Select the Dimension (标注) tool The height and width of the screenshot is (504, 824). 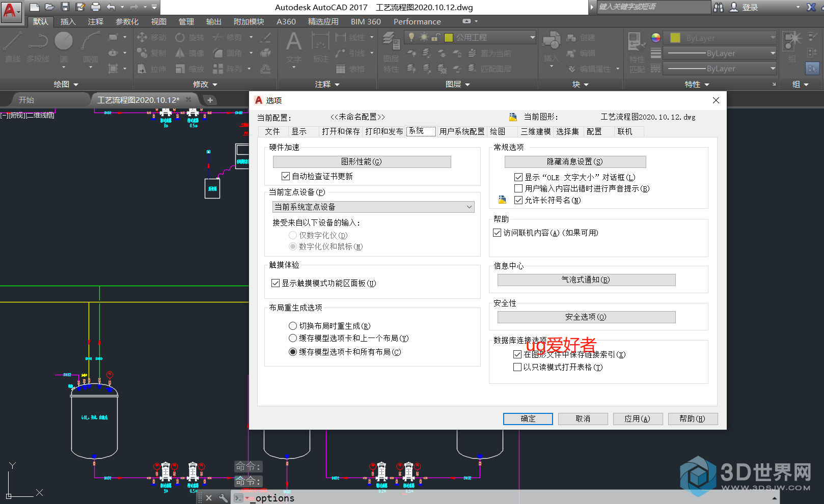click(x=320, y=48)
